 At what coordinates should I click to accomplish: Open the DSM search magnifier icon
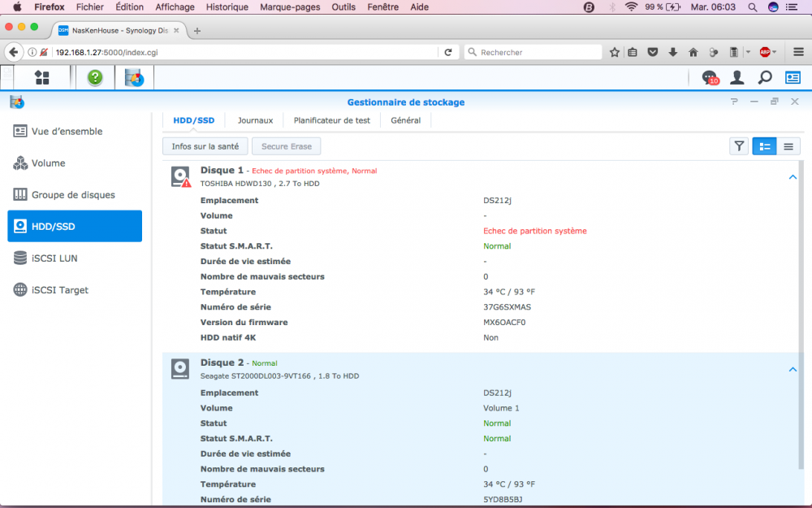pos(765,78)
